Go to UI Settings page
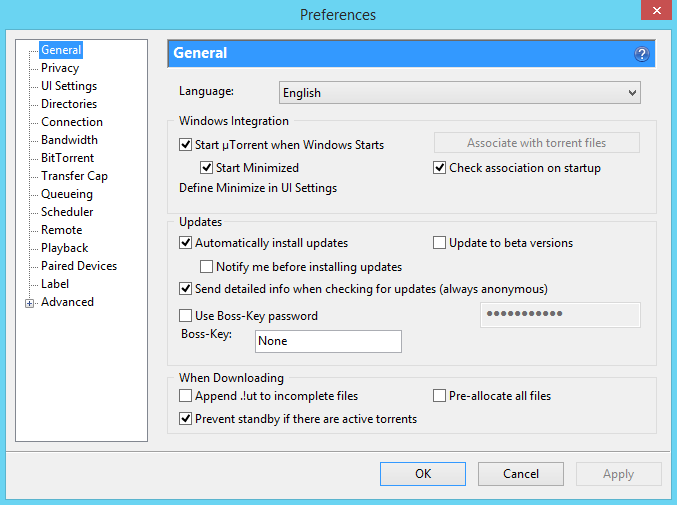 click(69, 86)
